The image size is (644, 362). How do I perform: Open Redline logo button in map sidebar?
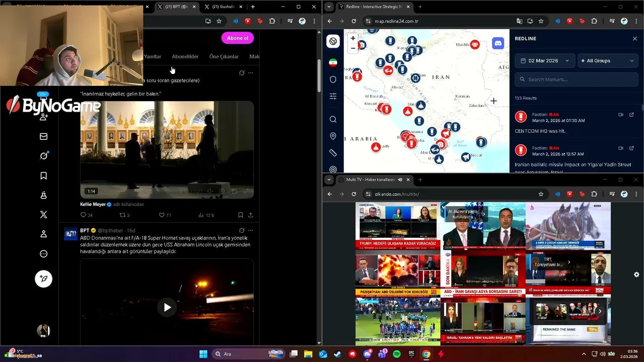click(x=333, y=41)
